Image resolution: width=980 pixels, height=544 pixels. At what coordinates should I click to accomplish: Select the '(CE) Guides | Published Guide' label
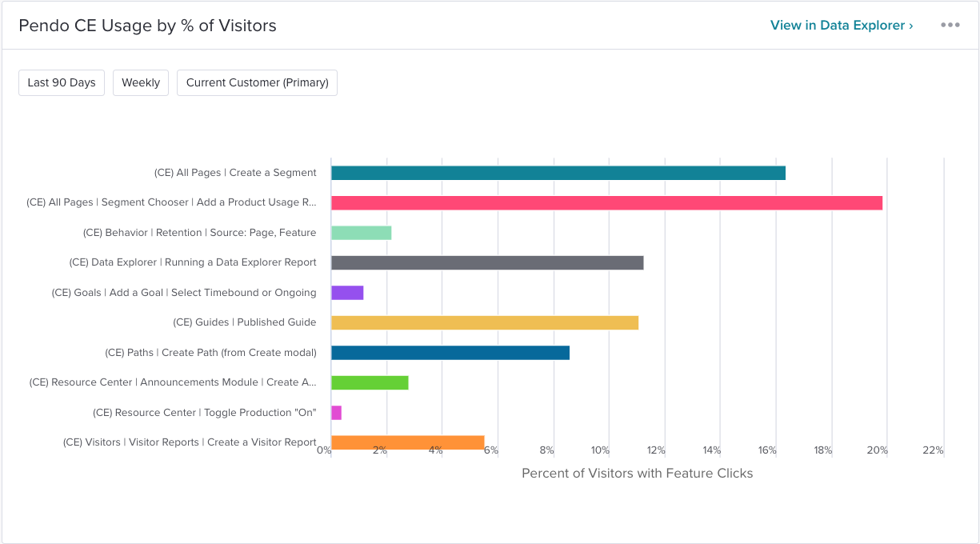coord(245,322)
